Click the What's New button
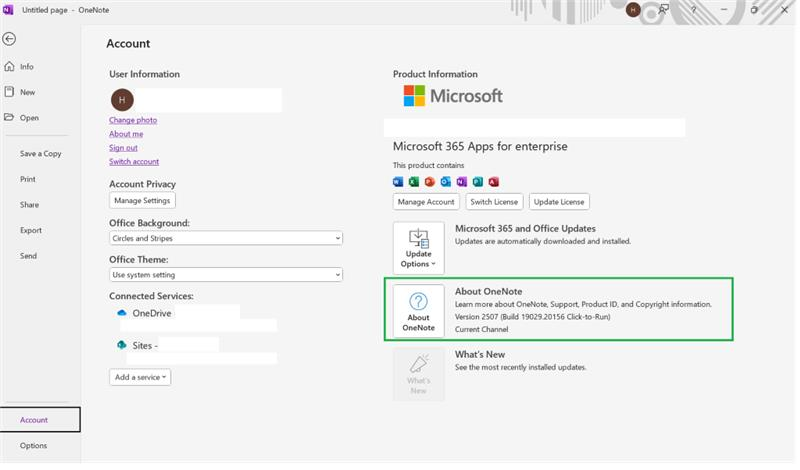 click(x=419, y=375)
